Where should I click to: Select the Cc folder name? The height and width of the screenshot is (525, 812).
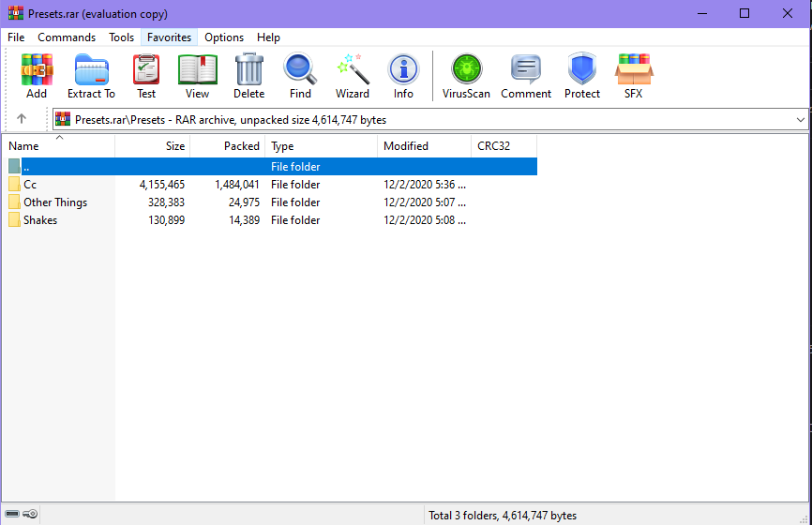click(x=30, y=185)
